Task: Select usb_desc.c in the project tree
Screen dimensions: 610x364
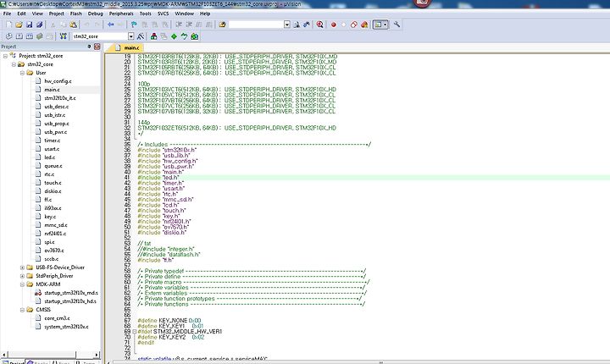Action: point(57,107)
